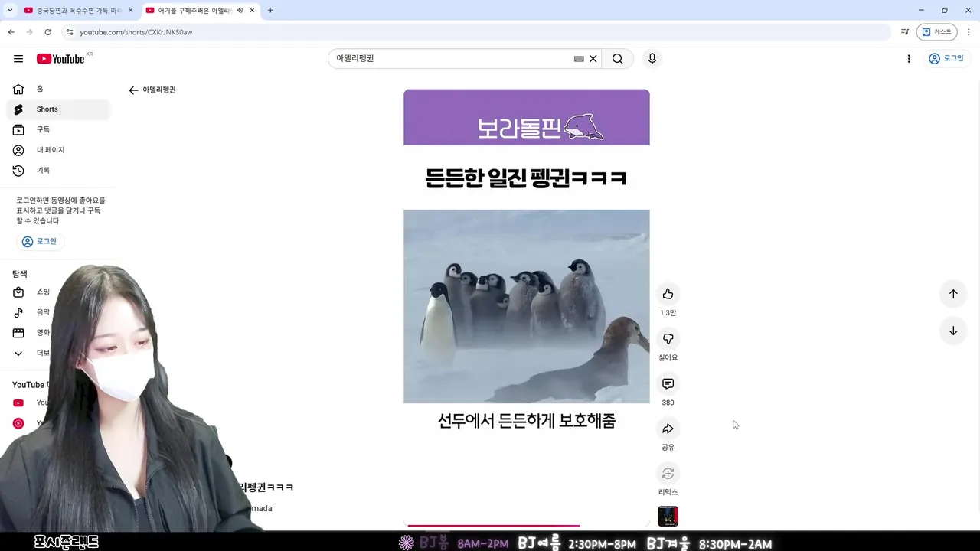The image size is (980, 551).
Task: Reload the page in Chrome
Action: (47, 32)
